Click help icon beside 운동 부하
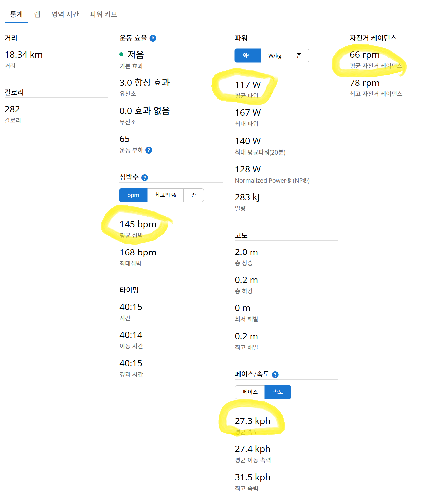This screenshot has height=504, width=422. pos(149,150)
